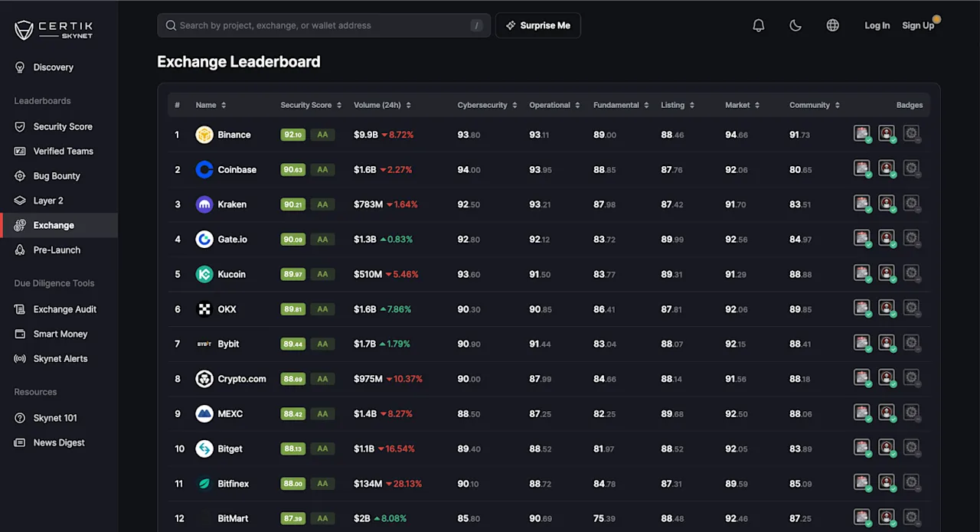
Task: Click the Log In link
Action: pos(877,25)
